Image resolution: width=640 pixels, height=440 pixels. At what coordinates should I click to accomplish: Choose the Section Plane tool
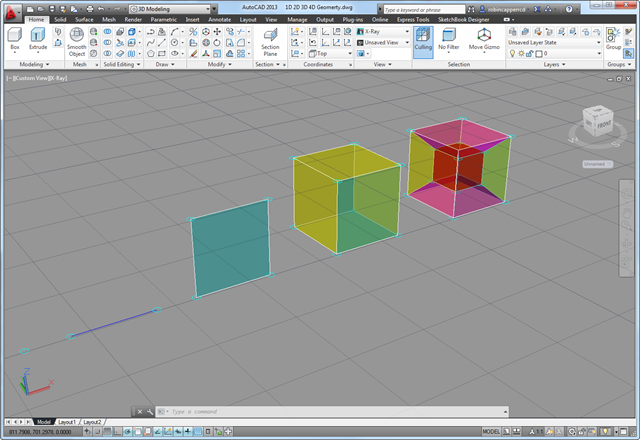pos(270,37)
